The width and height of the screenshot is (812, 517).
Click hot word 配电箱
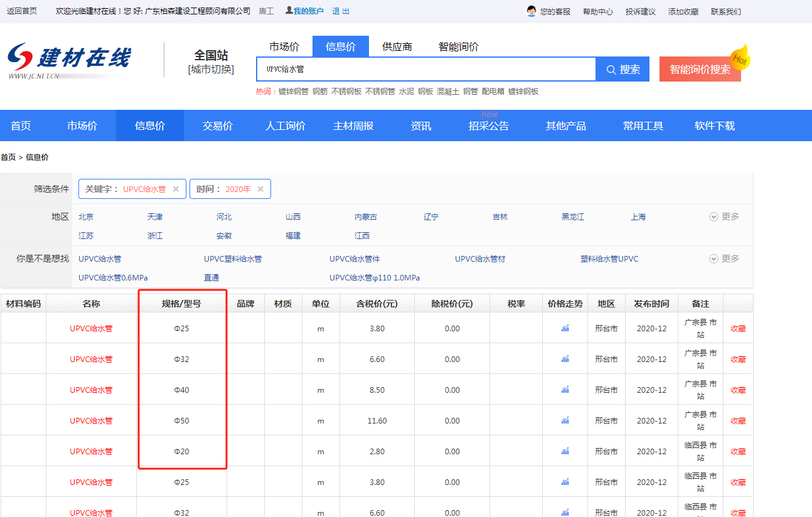[493, 92]
